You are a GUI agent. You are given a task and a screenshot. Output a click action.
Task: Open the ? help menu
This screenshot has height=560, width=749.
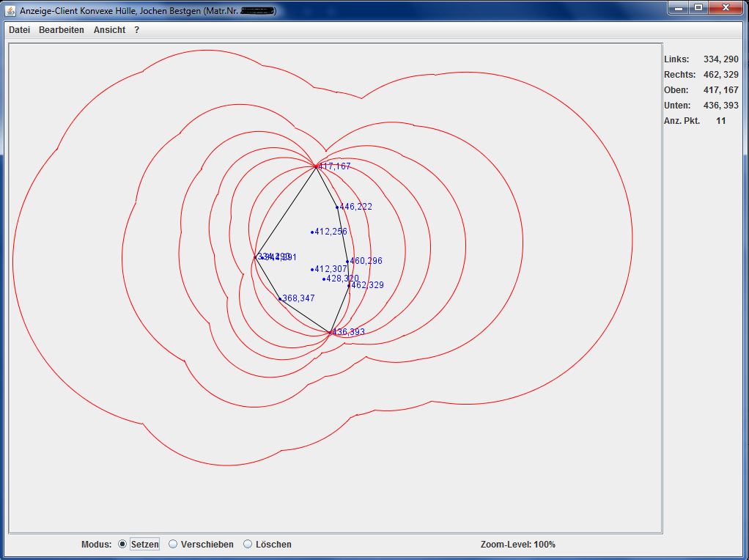click(136, 30)
